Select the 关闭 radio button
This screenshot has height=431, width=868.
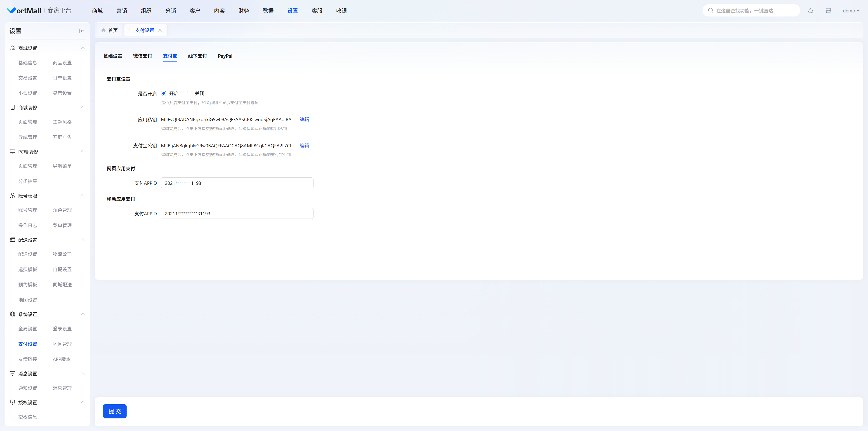[189, 93]
